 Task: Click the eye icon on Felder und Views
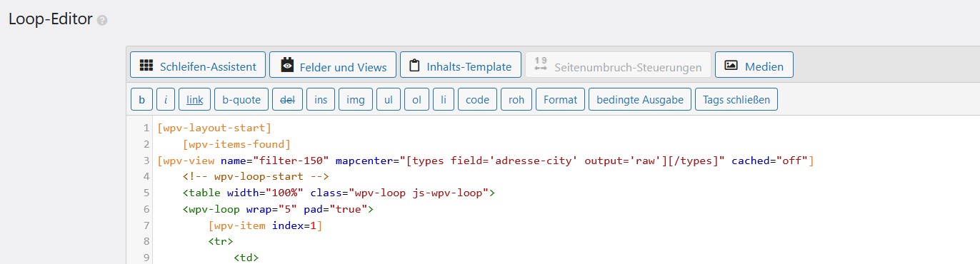tap(287, 65)
